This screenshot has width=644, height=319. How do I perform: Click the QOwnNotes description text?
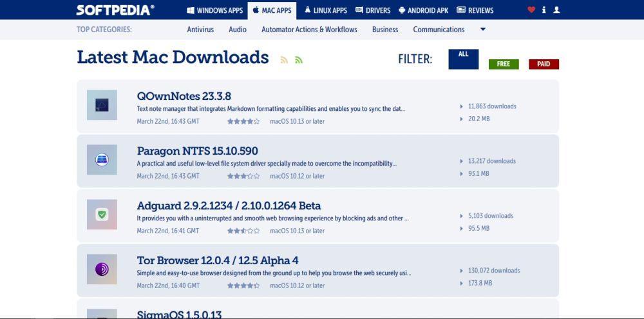[x=271, y=109]
